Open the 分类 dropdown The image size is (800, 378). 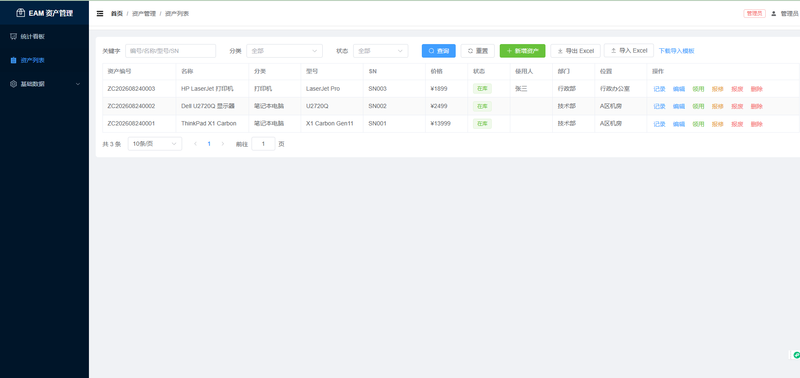coord(285,51)
